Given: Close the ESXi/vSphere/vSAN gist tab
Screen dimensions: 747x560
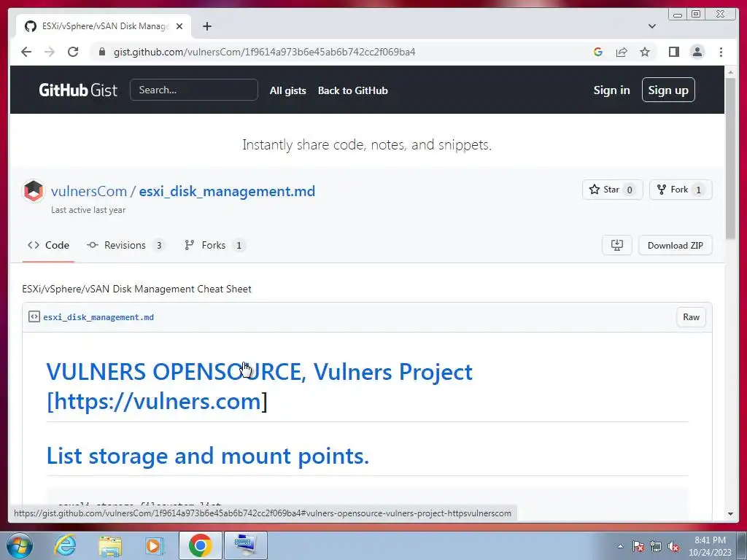Looking at the screenshot, I should pyautogui.click(x=179, y=26).
